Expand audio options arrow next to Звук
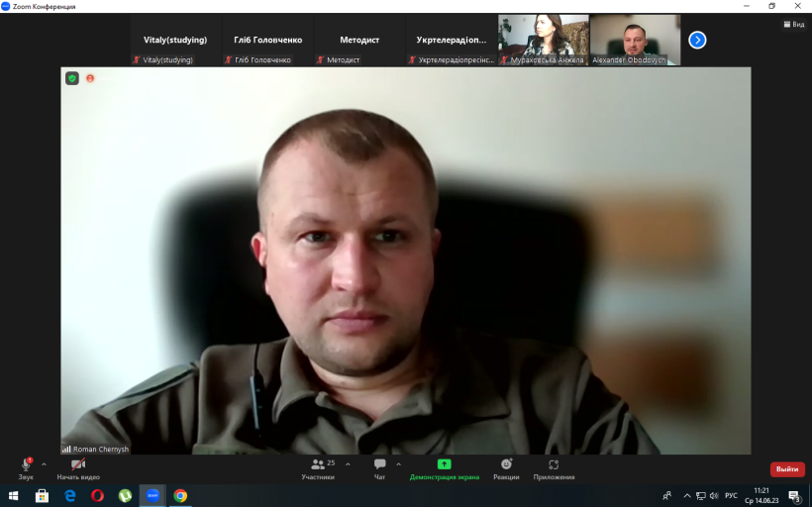 pyautogui.click(x=44, y=464)
